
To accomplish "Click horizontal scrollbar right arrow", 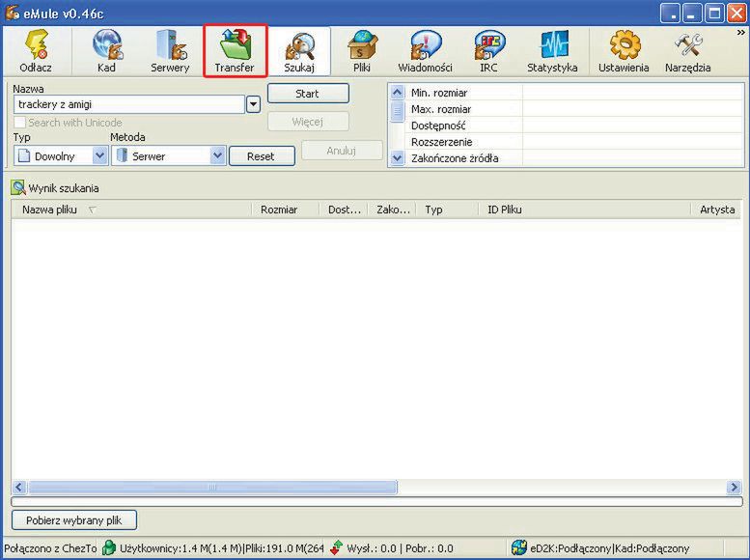I will 734,488.
